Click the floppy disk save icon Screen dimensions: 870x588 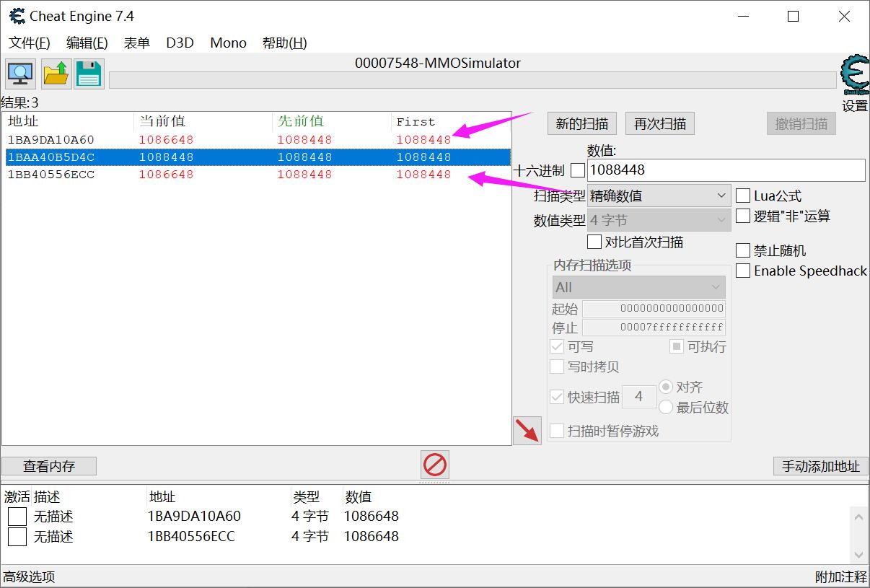click(89, 74)
